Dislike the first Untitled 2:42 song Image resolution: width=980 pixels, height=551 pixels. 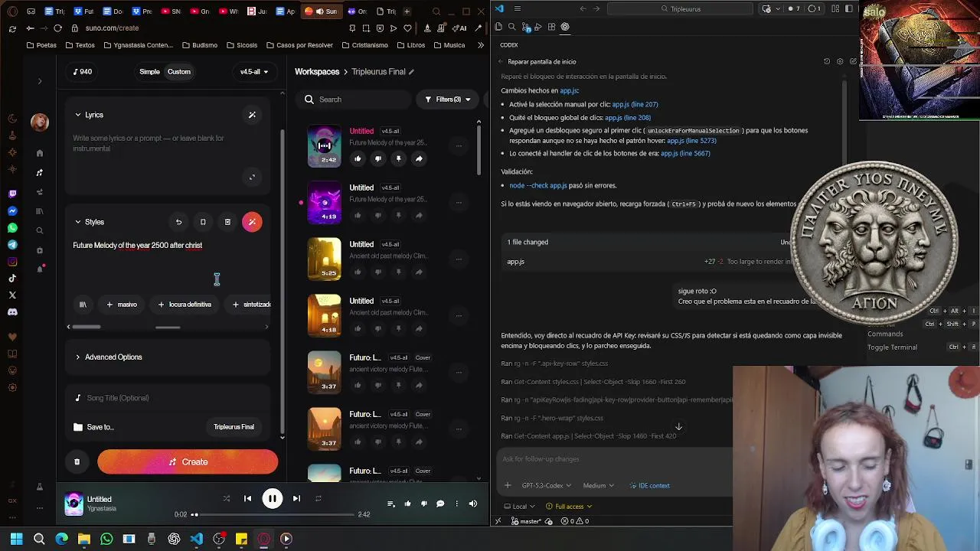pos(377,159)
